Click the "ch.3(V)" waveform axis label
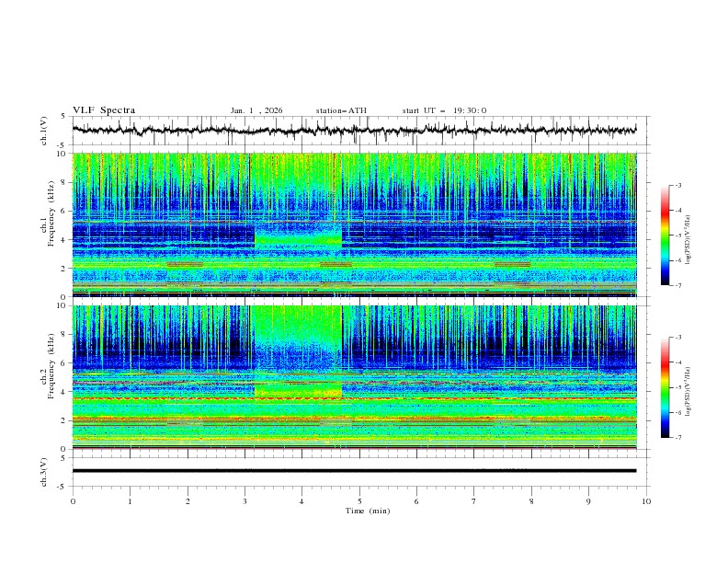Image resolution: width=728 pixels, height=563 pixels. point(44,472)
